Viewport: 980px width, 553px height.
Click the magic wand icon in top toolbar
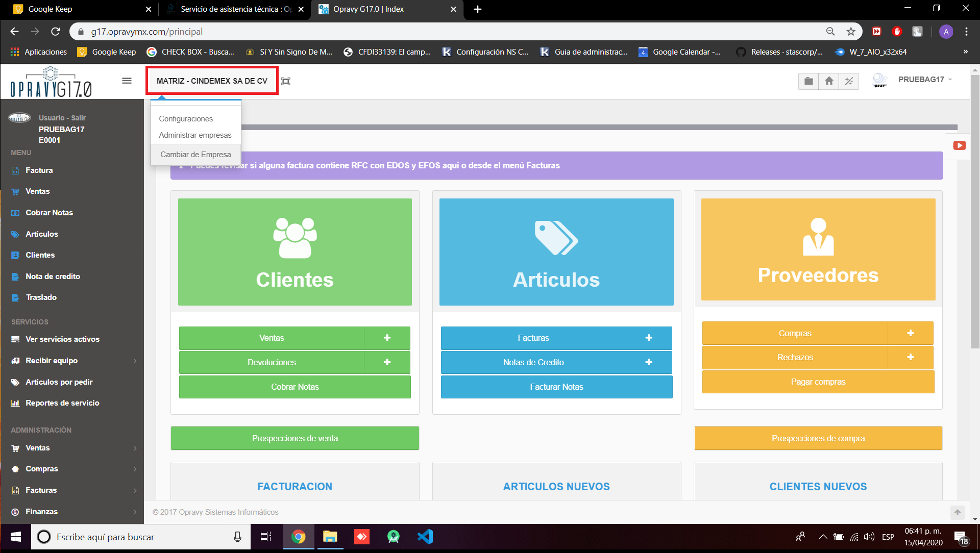pos(849,81)
